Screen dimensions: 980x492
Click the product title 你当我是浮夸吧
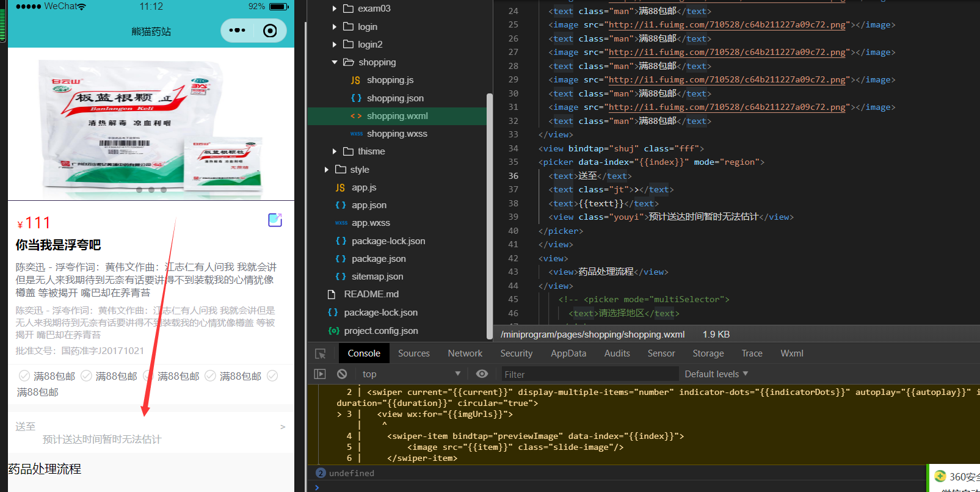tap(58, 245)
